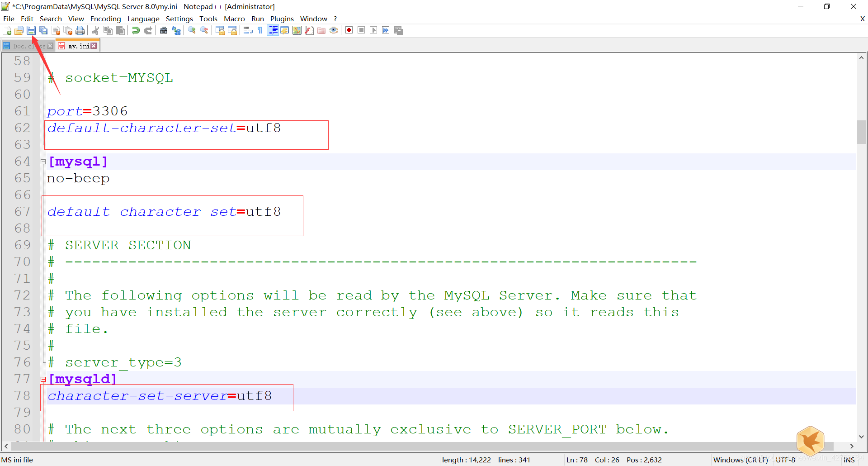The image size is (868, 466).
Task: Stop macro recording with square icon
Action: [361, 30]
